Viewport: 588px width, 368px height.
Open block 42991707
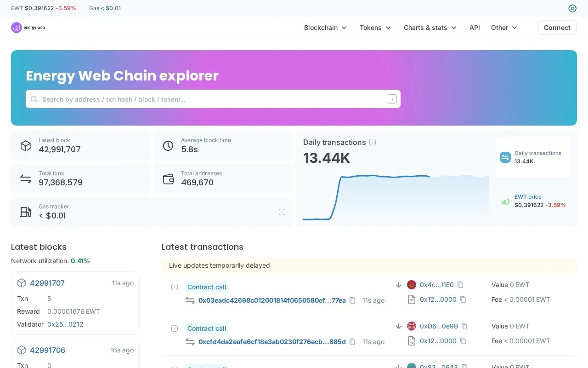click(x=47, y=283)
